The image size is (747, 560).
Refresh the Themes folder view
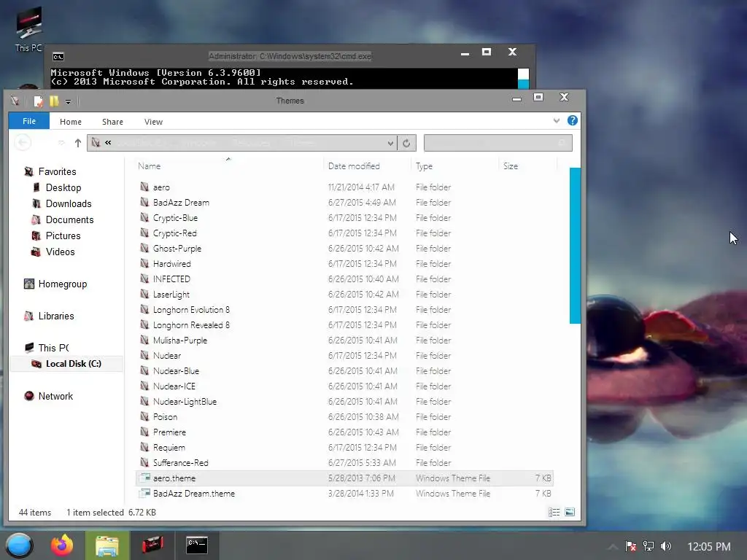406,143
